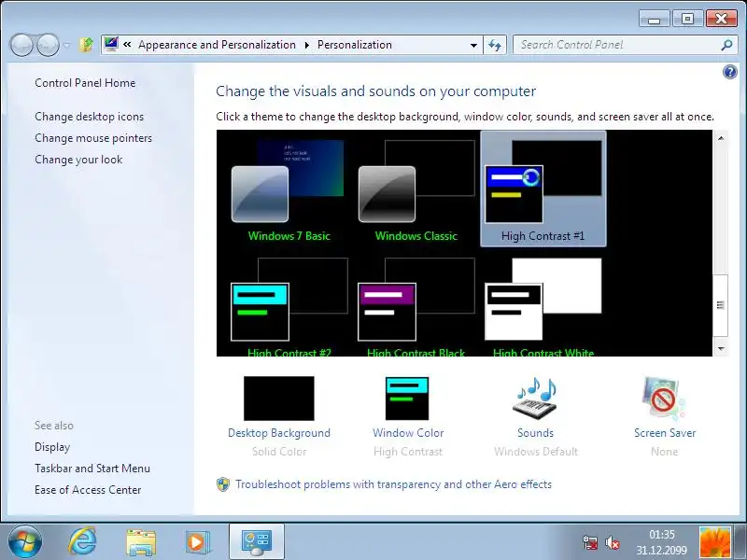747x560 pixels.
Task: Click the shield icon beside Troubleshoot link
Action: [x=223, y=484]
